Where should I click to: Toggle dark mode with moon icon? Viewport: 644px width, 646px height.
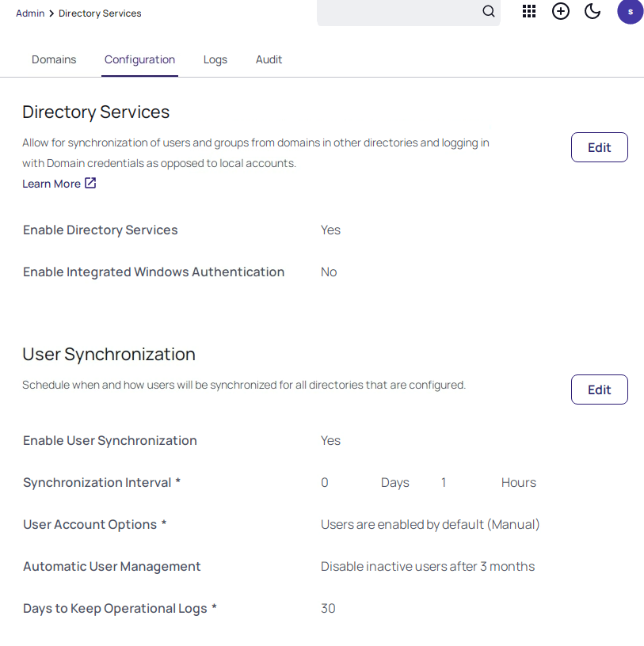[x=593, y=11]
